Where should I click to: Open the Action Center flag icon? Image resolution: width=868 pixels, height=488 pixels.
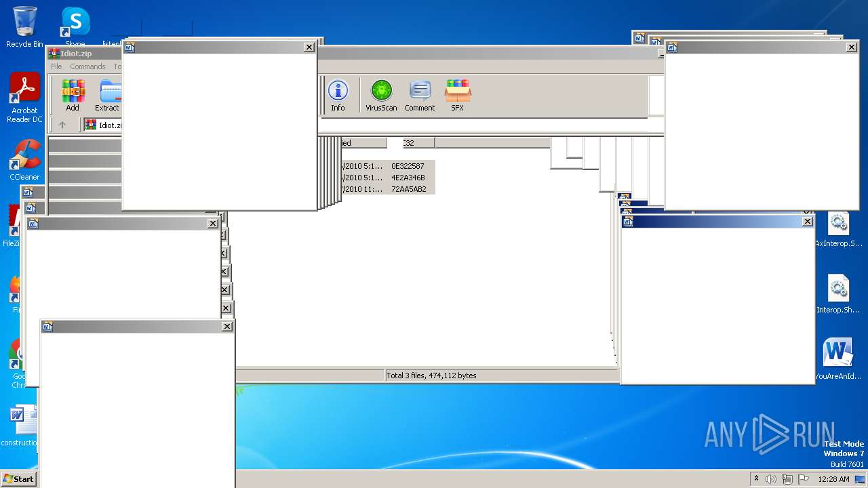pyautogui.click(x=803, y=479)
